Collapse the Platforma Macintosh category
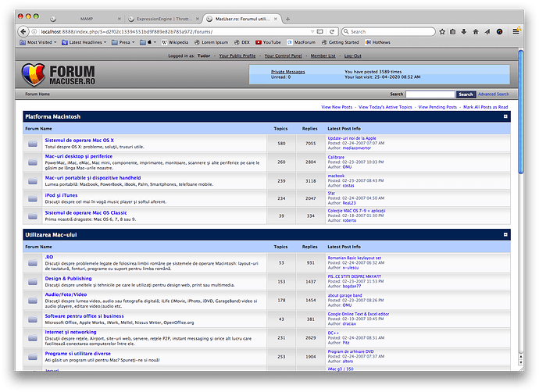539x392 pixels. tap(505, 116)
